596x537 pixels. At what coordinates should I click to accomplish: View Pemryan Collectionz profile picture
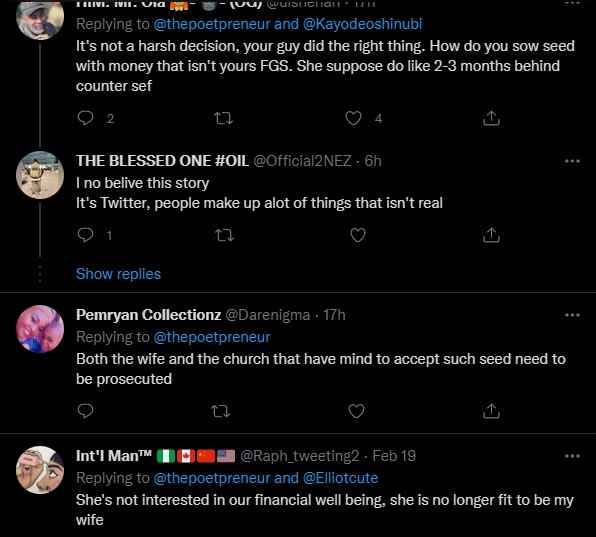pos(40,329)
